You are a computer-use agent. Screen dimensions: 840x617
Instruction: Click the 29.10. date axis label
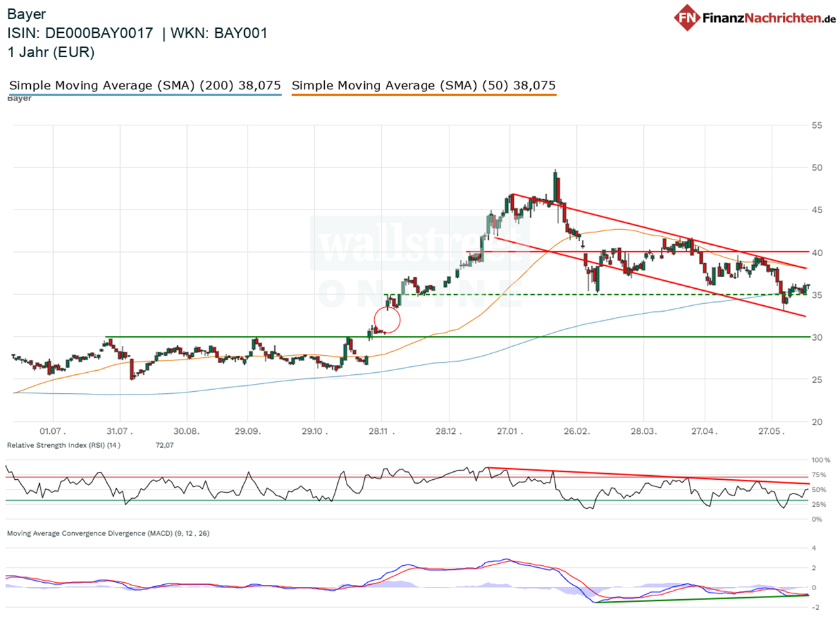[x=314, y=433]
